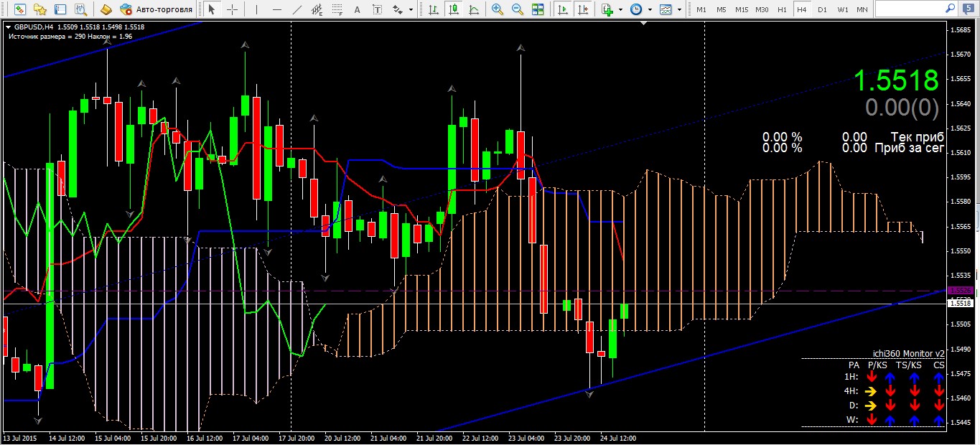Zoom out of the chart
Screen dimensions: 980x445
(x=517, y=9)
